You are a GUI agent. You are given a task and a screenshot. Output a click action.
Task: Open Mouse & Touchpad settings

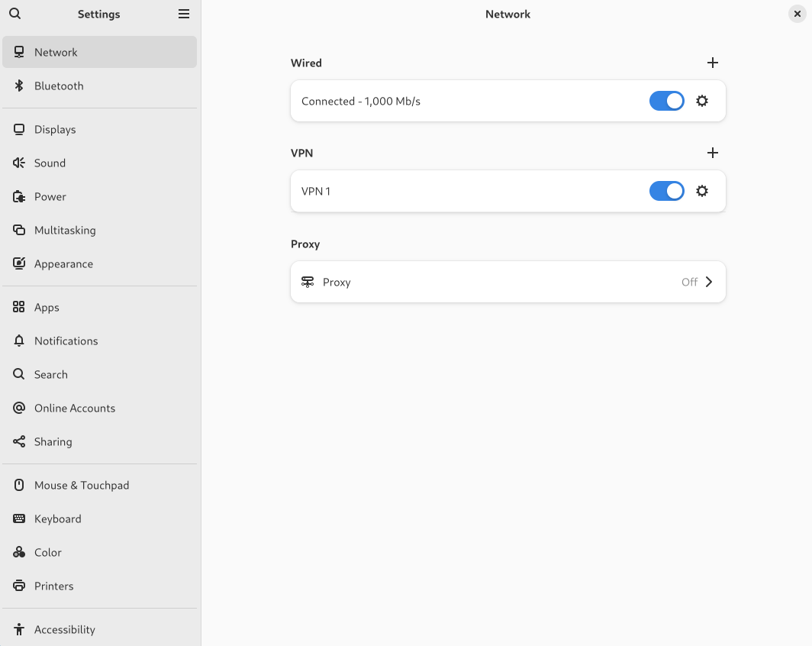point(99,485)
